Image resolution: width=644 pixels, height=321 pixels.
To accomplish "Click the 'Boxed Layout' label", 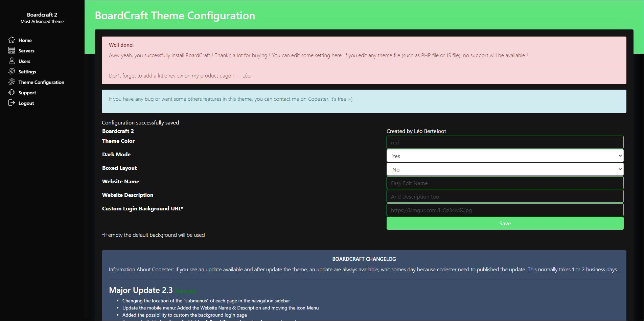I will tap(119, 168).
